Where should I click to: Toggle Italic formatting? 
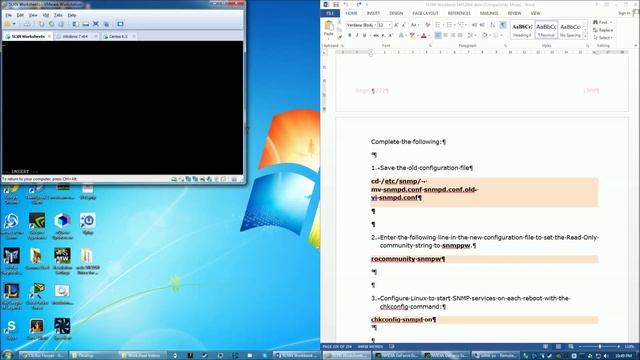coord(357,36)
